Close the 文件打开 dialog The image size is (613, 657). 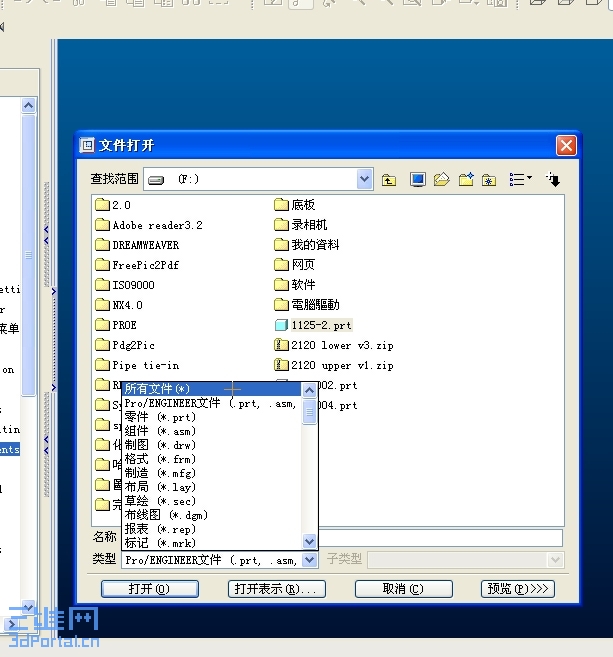(566, 146)
